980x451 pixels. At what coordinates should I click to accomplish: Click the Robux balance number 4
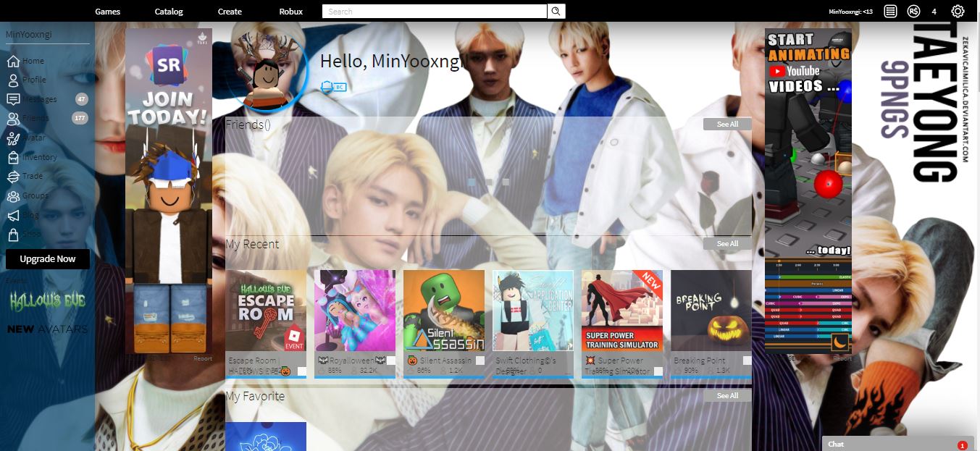click(x=934, y=12)
